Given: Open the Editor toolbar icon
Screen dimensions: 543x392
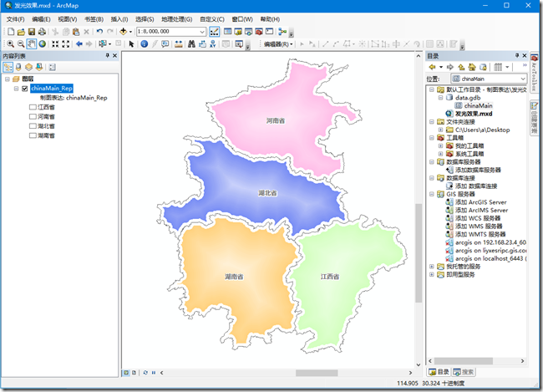Looking at the screenshot, I should click(x=215, y=32).
